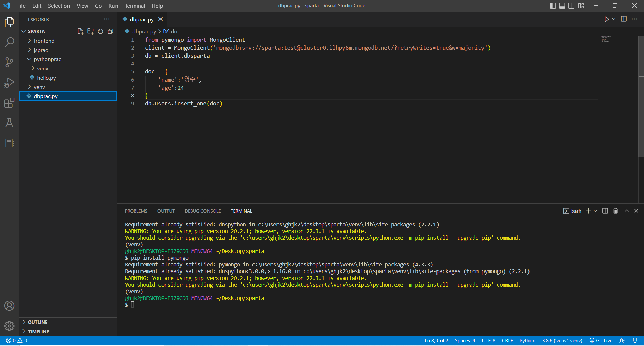
Task: Expand the frontend folder
Action: click(68, 41)
